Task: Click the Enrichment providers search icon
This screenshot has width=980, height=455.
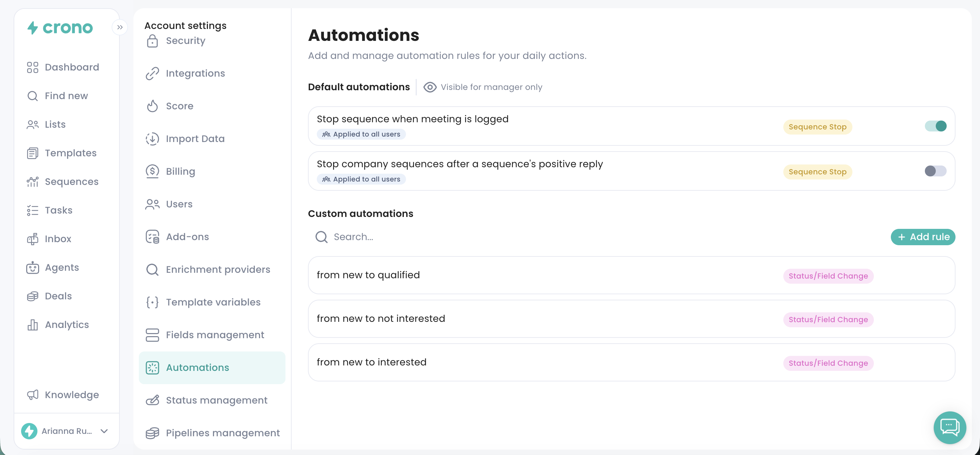Action: 152,270
